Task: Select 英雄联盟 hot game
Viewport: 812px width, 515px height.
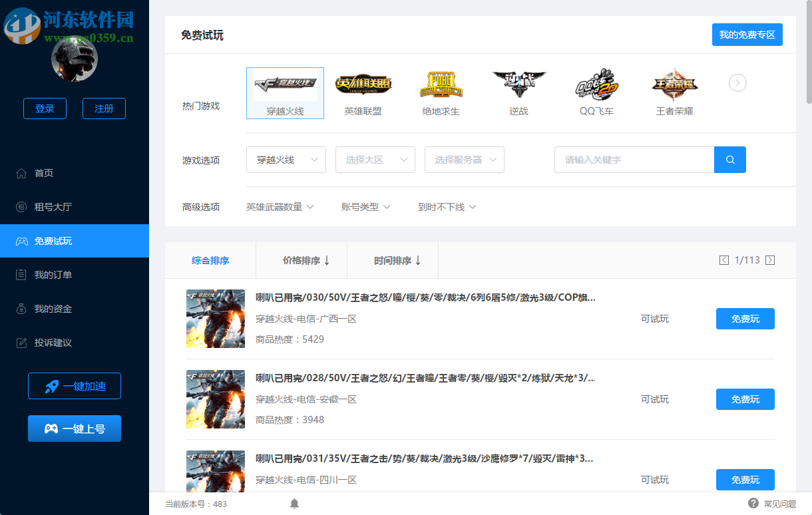Action: click(x=363, y=92)
